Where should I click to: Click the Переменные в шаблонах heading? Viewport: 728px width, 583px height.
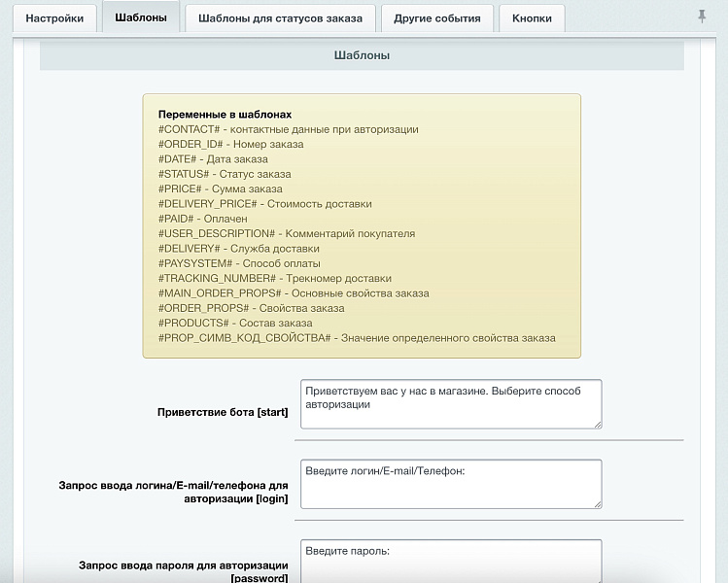[225, 114]
